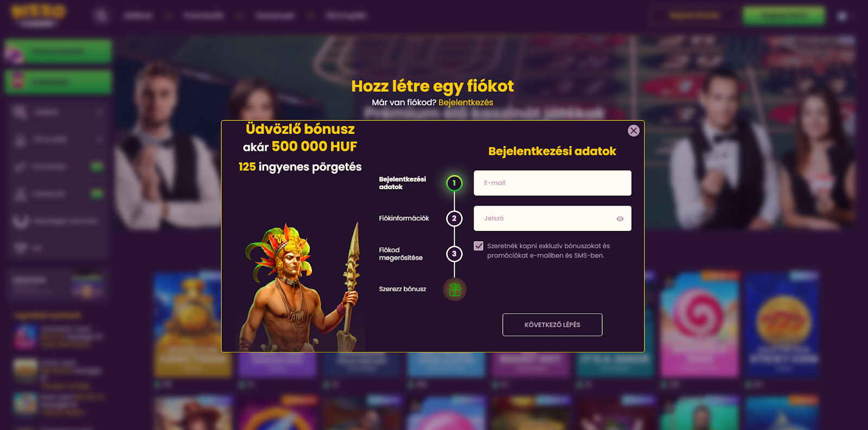Click the KÖVETKEZŐ LÉPÉS button
Viewport: 868px width, 430px height.
(552, 325)
